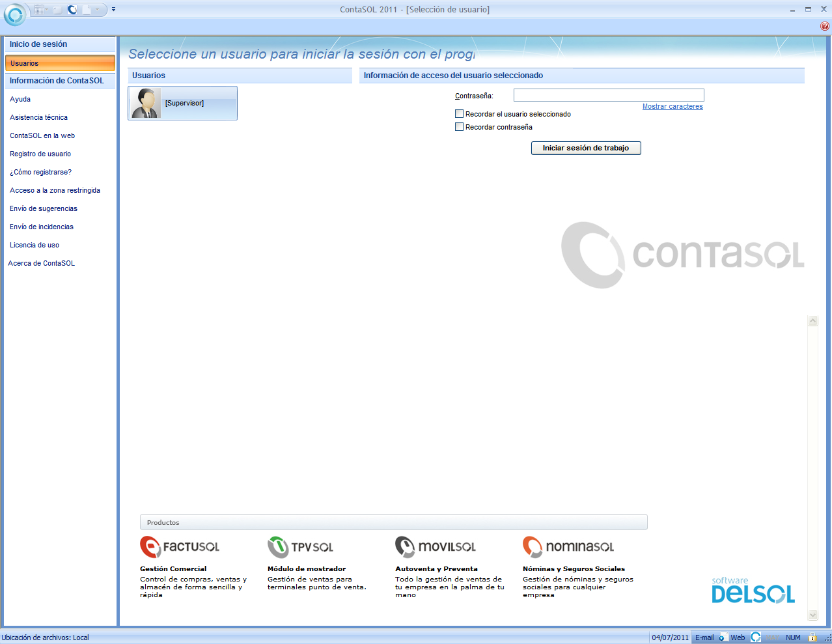The width and height of the screenshot is (832, 644).
Task: Open dropdown arrow next to document icon
Action: click(x=97, y=10)
